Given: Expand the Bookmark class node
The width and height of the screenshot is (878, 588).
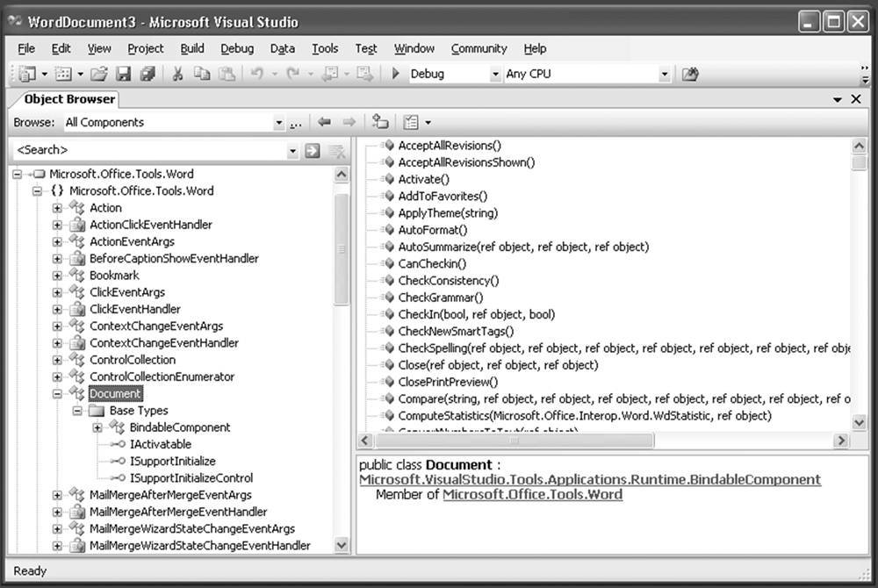Looking at the screenshot, I should pyautogui.click(x=57, y=276).
